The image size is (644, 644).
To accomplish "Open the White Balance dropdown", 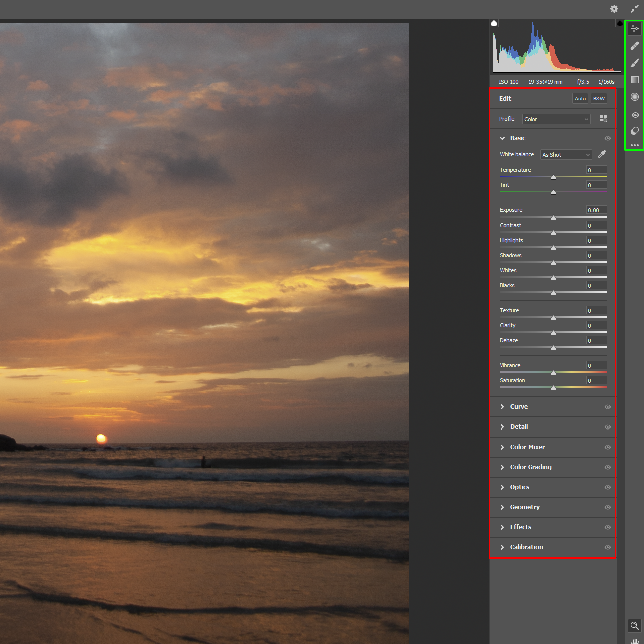I will (566, 154).
